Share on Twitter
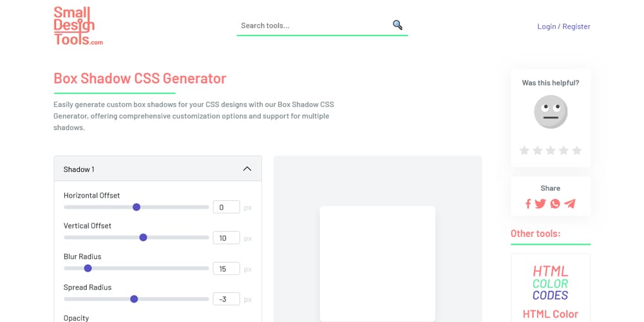This screenshot has height=322, width=644. click(540, 204)
